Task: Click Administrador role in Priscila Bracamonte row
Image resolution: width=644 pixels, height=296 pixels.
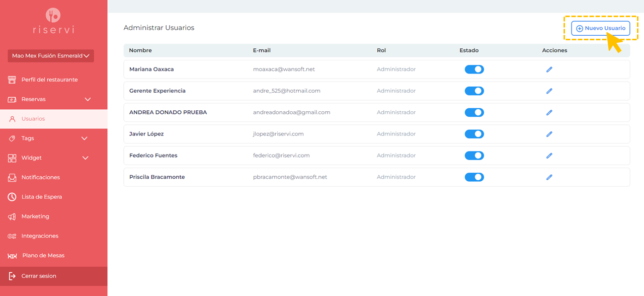Action: (x=396, y=177)
